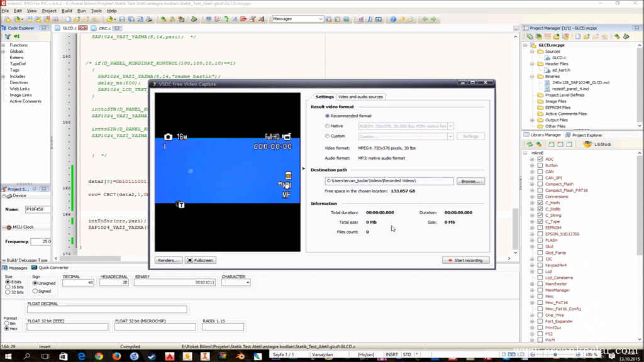The width and height of the screenshot is (644, 362).
Task: Click the New file toolbar icon
Action: click(68, 19)
